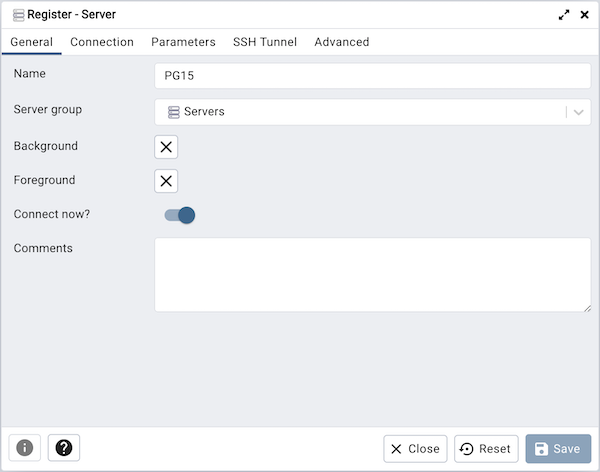Clear the Foreground color selection
The height and width of the screenshot is (472, 600).
[x=166, y=181]
